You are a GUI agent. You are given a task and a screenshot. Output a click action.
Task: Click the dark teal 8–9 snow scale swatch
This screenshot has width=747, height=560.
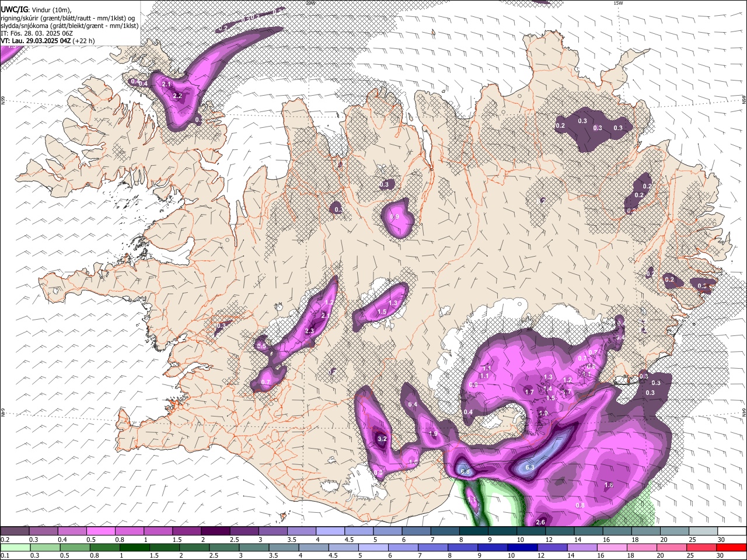click(x=475, y=531)
